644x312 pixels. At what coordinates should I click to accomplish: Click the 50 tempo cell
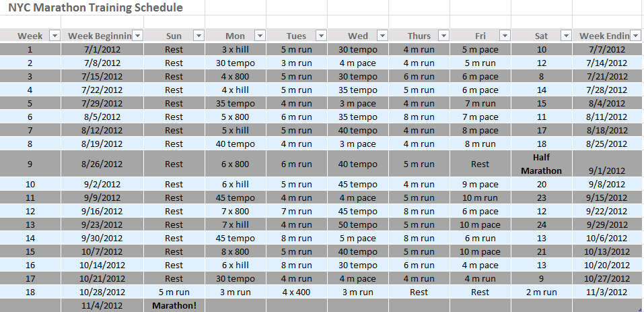357,224
